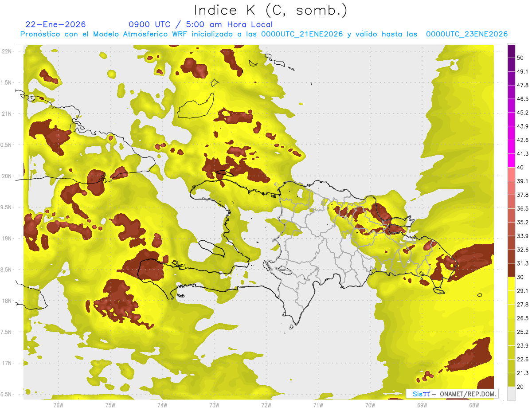532x411 pixels.
Task: Click the '23.9' colorbar value
Action: (523, 346)
